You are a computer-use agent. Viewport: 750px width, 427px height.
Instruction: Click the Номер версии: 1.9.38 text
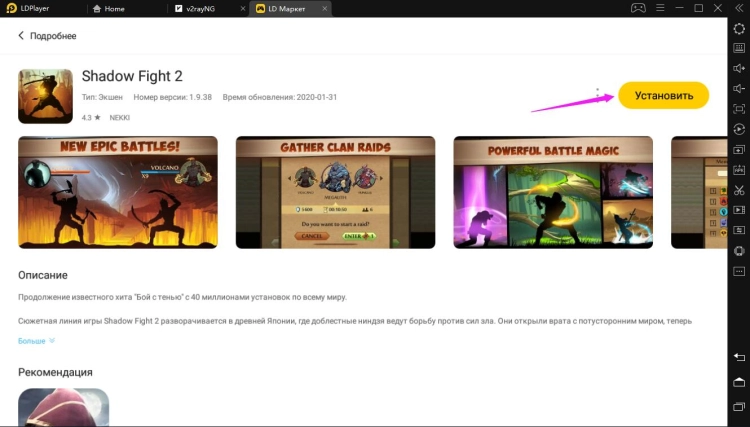click(x=173, y=97)
